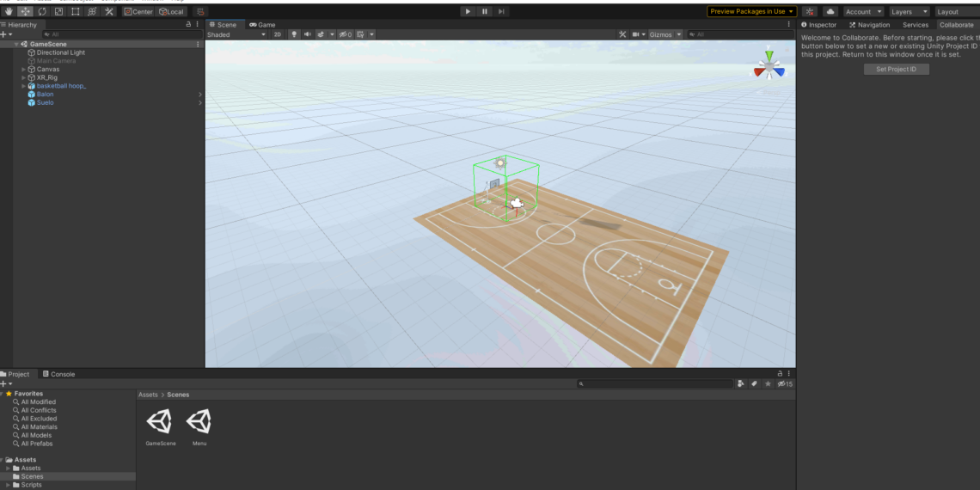
Task: Click the Scene view search field
Action: [x=740, y=34]
